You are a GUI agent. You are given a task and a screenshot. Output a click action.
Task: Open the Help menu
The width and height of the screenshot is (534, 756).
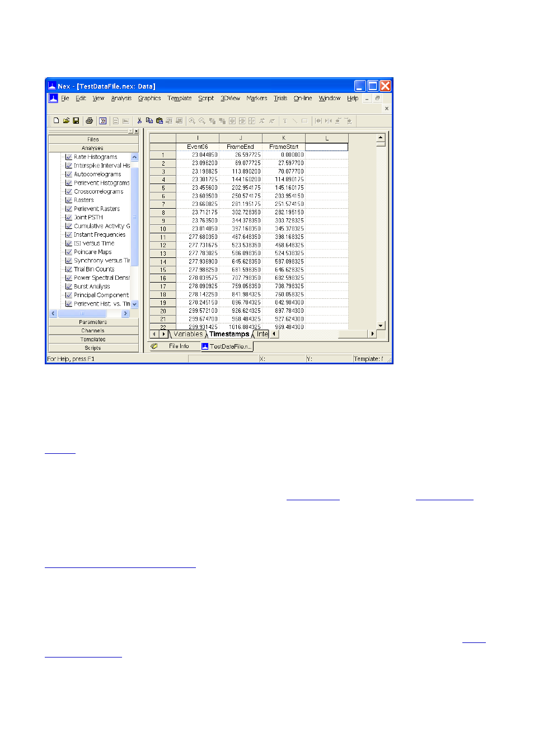pyautogui.click(x=353, y=98)
